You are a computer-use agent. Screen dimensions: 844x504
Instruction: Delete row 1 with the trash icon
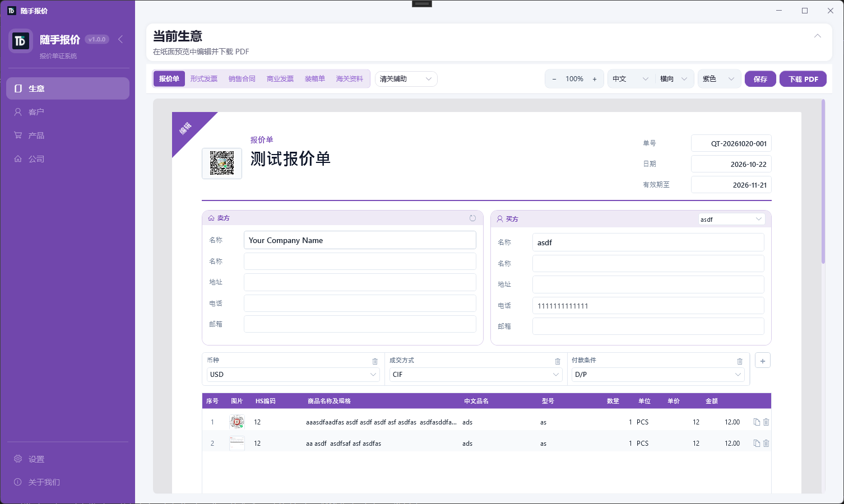(x=766, y=422)
